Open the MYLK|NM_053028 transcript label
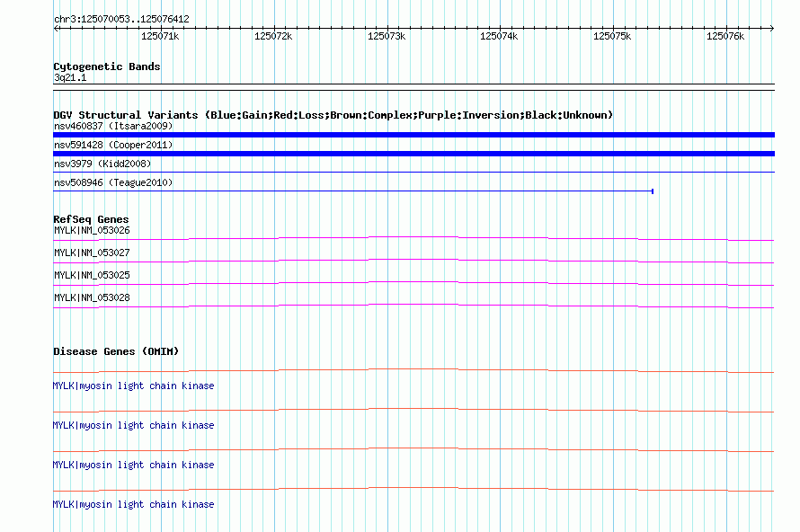 coord(92,297)
